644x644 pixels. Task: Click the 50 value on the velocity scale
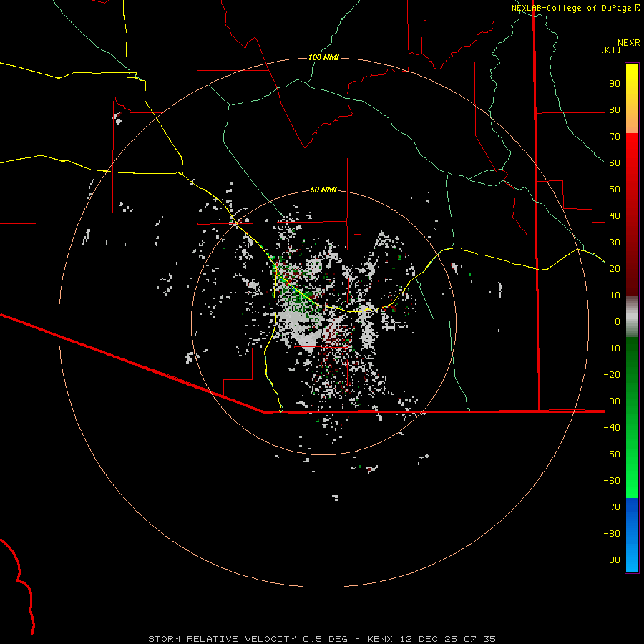click(615, 190)
